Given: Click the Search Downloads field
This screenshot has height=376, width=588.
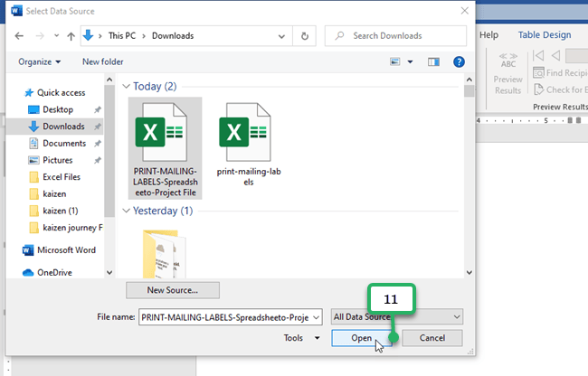Looking at the screenshot, I should pos(395,36).
